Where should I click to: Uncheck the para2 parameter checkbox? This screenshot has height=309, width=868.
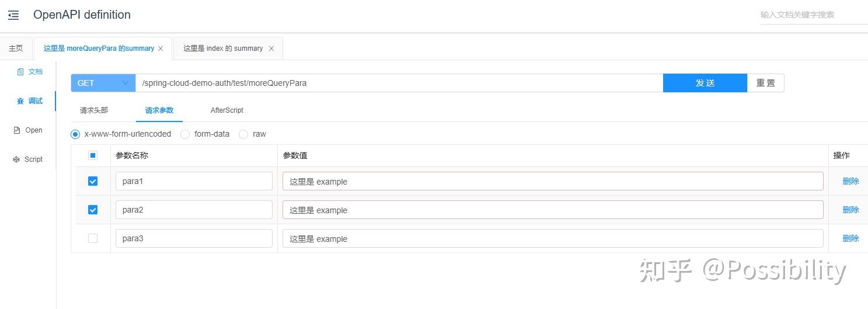[93, 210]
